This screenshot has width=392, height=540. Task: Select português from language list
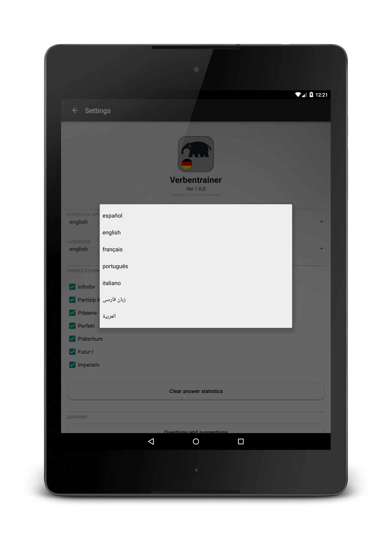115,266
